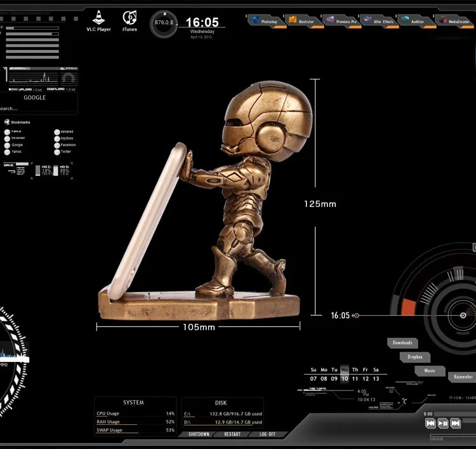Image resolution: width=476 pixels, height=449 pixels.
Task: Open the 4shared bookmark
Action: 63,132
